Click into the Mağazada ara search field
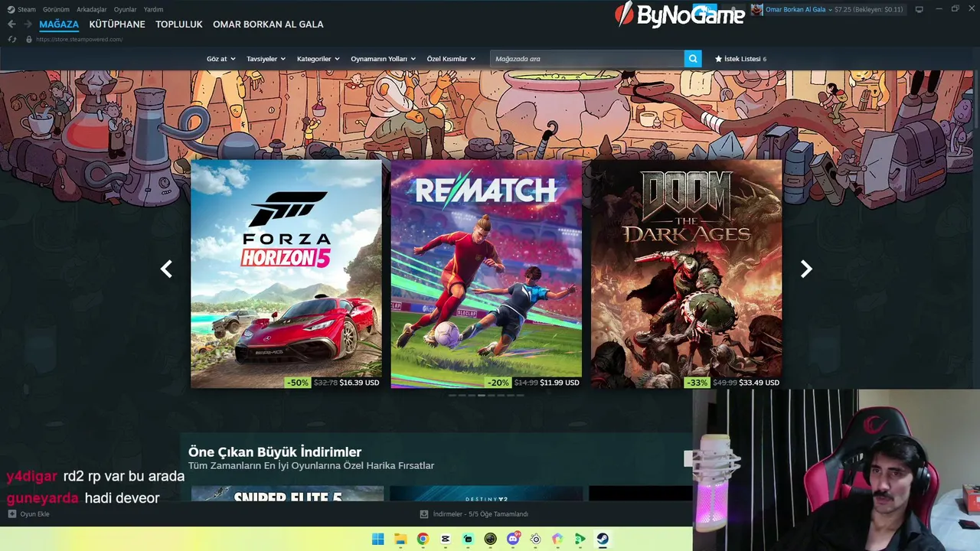The height and width of the screenshot is (551, 980). tap(587, 59)
